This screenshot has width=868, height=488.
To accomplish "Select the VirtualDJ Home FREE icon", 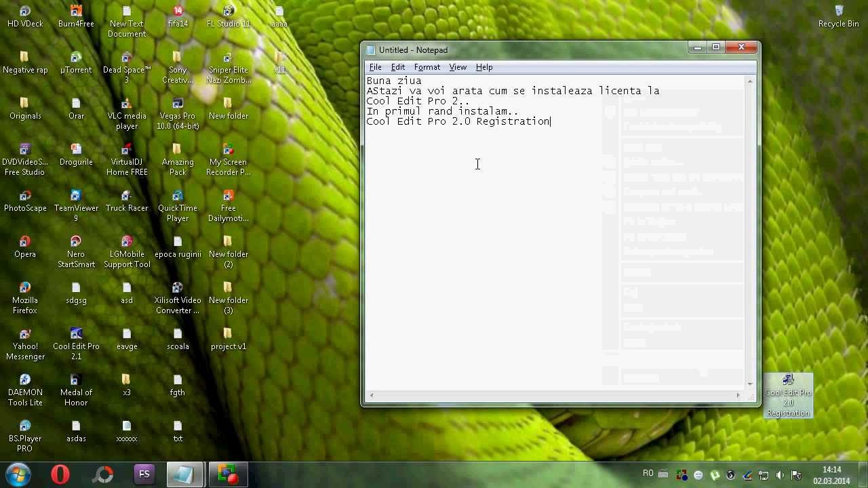I will [127, 160].
